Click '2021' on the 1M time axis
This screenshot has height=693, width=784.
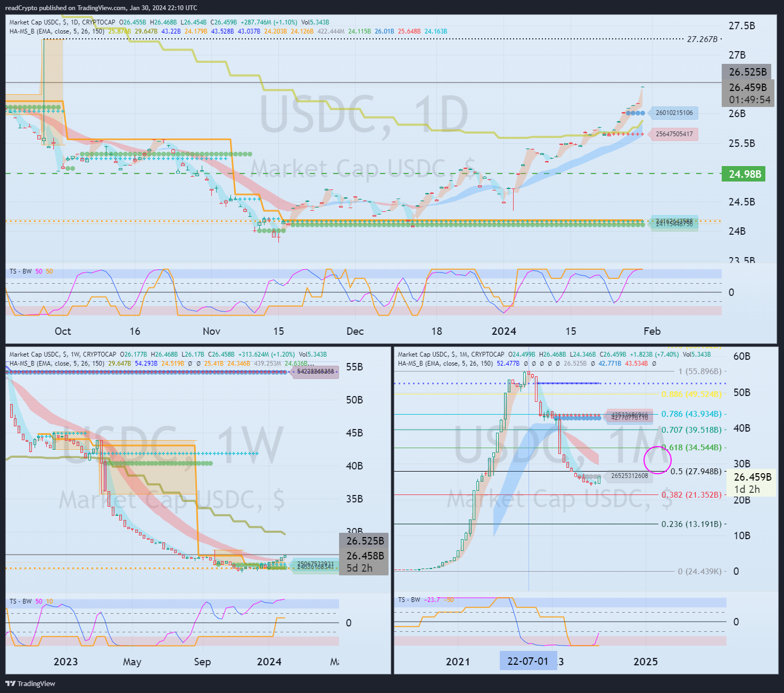[458, 662]
